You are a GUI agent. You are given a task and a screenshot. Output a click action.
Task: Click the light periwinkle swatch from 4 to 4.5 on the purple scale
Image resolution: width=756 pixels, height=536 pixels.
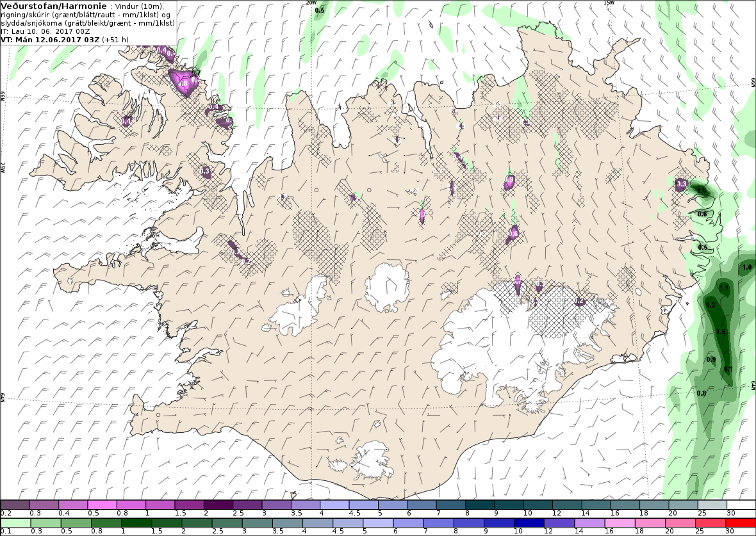point(334,505)
